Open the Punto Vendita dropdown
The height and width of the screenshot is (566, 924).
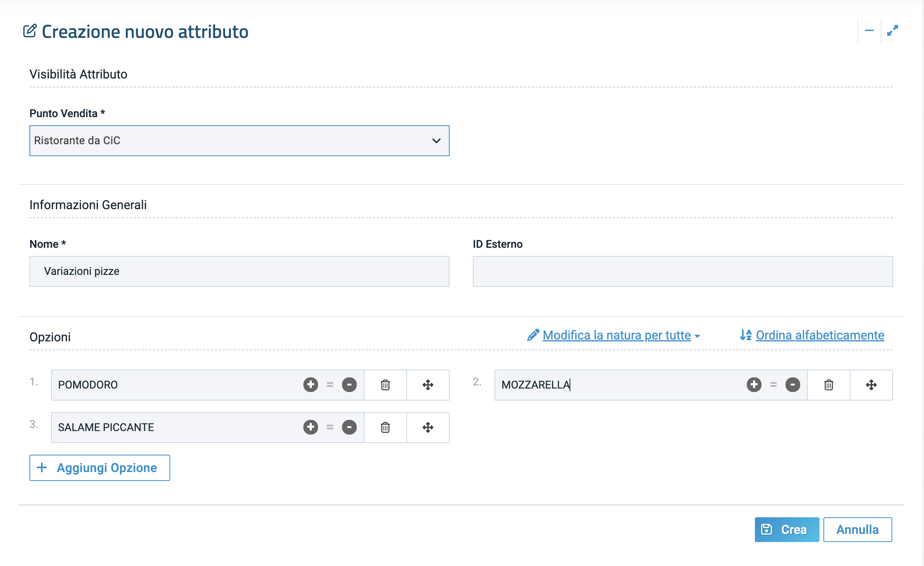239,141
